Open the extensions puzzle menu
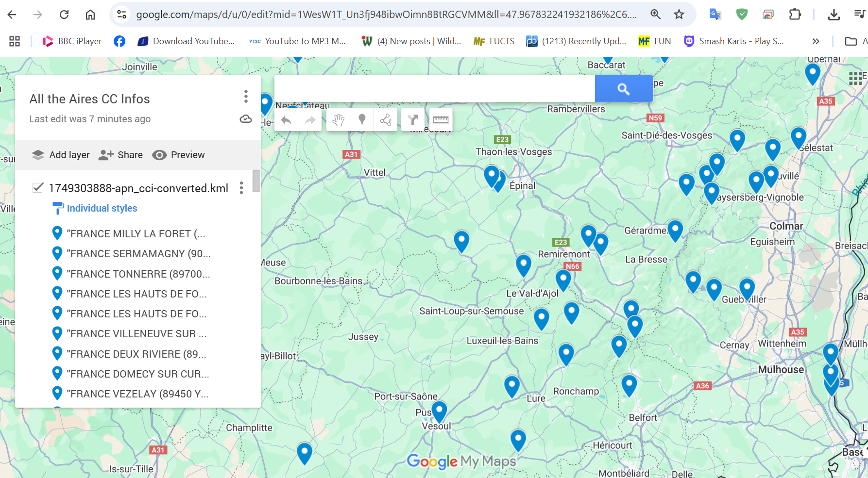The height and width of the screenshot is (478, 868). tap(795, 15)
